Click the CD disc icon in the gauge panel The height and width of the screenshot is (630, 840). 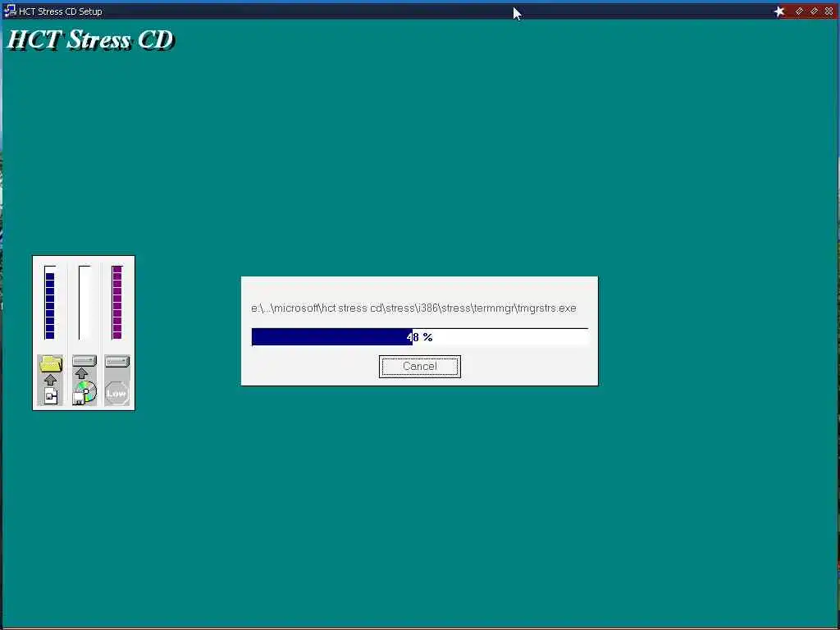(x=84, y=393)
